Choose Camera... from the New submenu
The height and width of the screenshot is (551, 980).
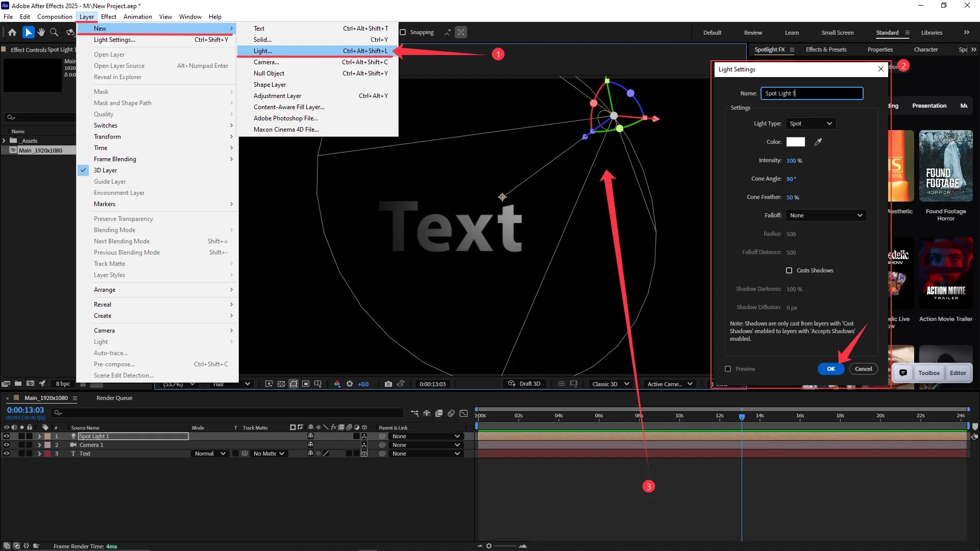coord(317,62)
